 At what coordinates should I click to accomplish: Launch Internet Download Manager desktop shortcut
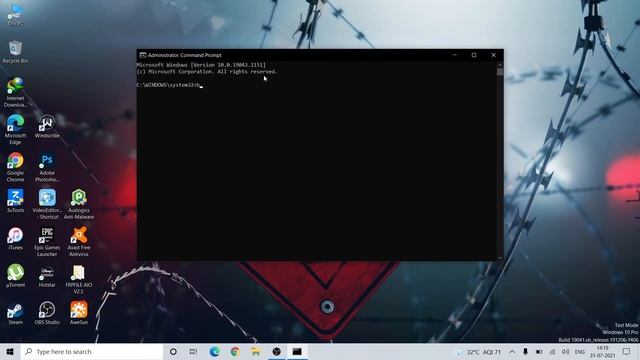tap(16, 92)
